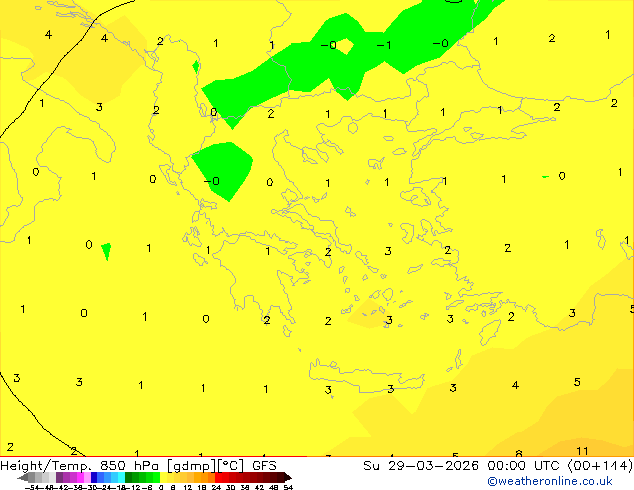Click the legend scale label 24
This screenshot has width=634, height=490.
tap(216, 487)
